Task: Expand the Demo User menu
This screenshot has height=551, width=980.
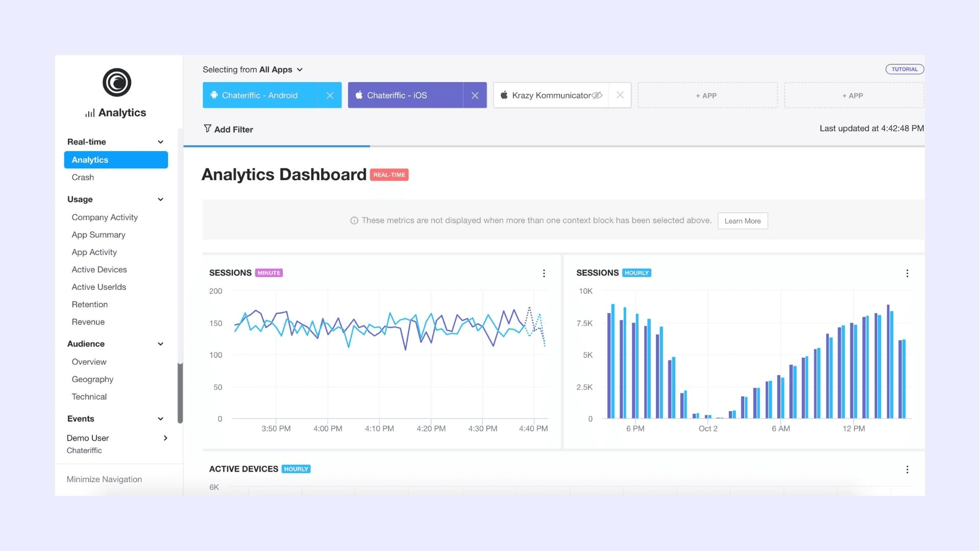Action: click(165, 438)
